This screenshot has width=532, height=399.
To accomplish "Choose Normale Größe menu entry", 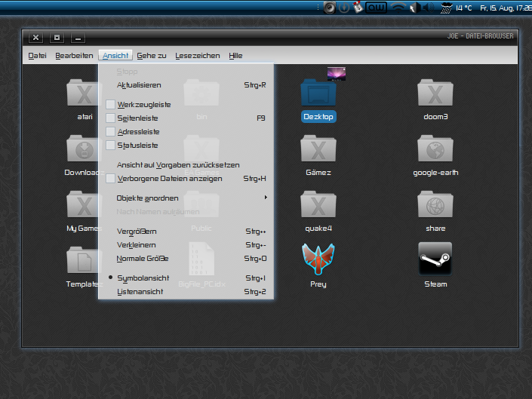I will 186,259.
